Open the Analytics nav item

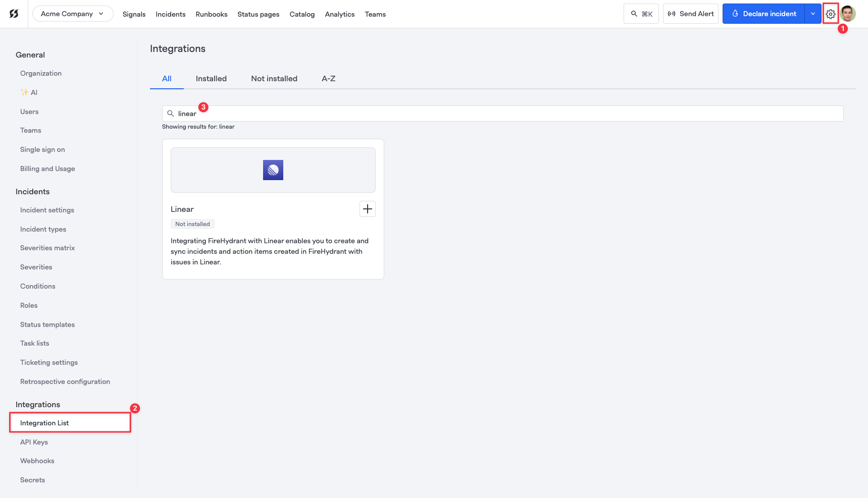[x=340, y=14]
